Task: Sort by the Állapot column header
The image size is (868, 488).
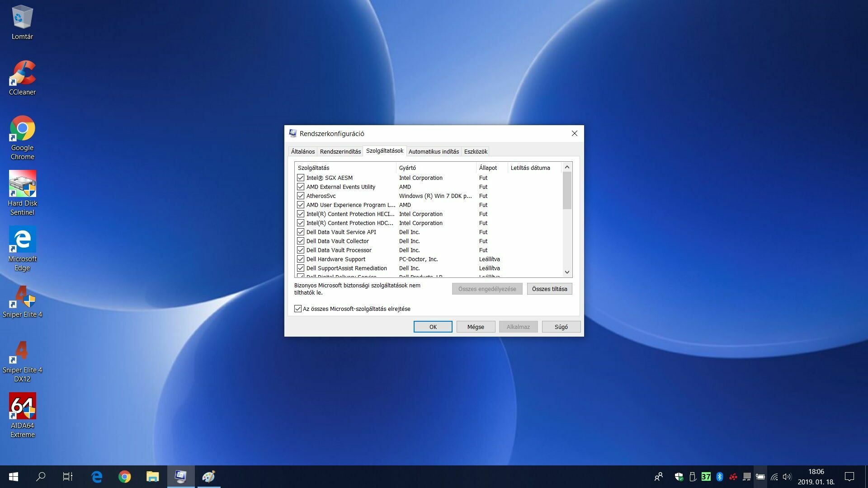Action: pos(492,168)
